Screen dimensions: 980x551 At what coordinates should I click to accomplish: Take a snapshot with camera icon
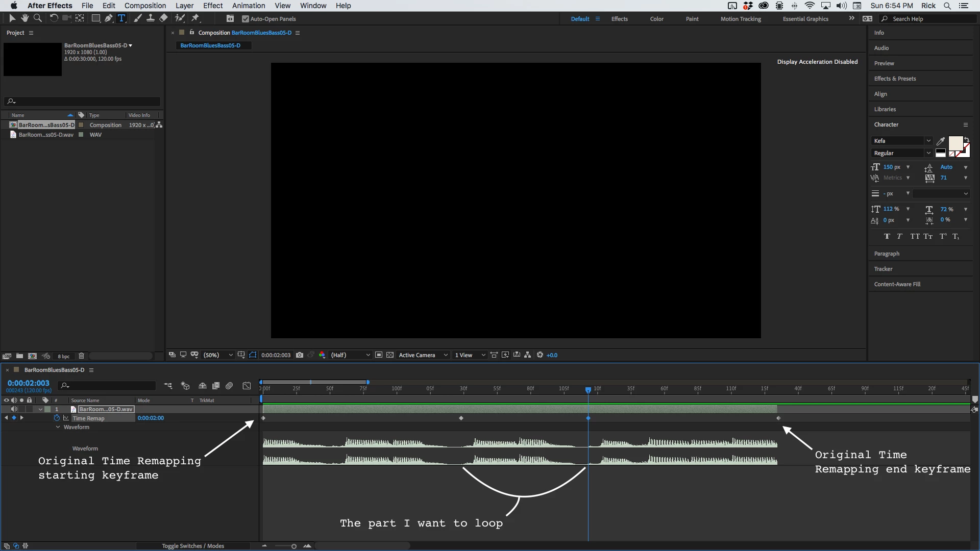(300, 355)
